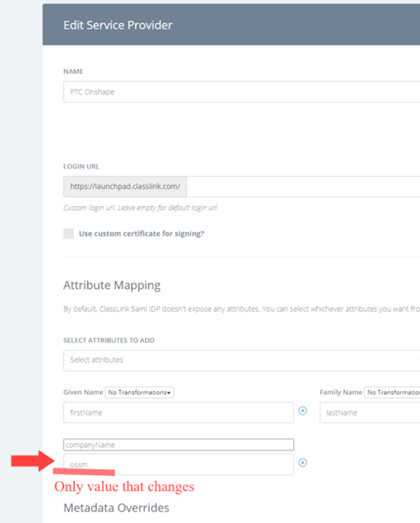The image size is (420, 523).
Task: Expand Family Name transformation dropdown
Action: 392,393
